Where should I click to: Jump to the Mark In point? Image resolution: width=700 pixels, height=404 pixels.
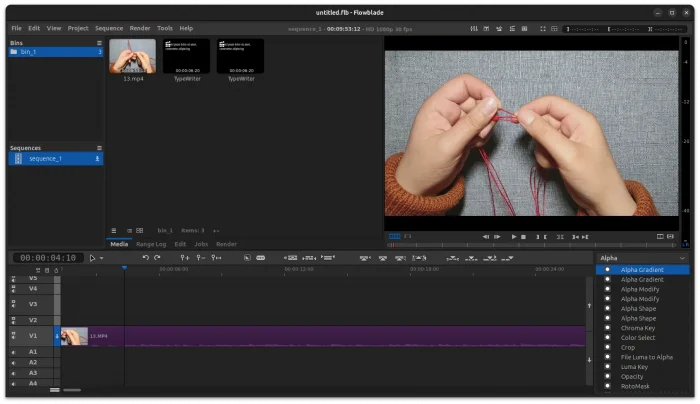click(x=575, y=237)
